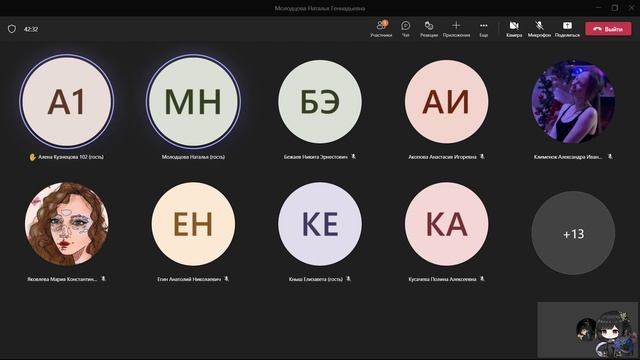Click the name label Молодцова Наталья (гость)
Screen dimensions: 640x360
point(193,157)
